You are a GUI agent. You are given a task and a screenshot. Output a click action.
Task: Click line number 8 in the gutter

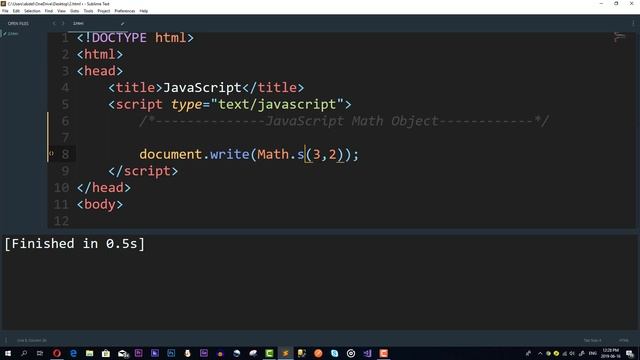65,154
